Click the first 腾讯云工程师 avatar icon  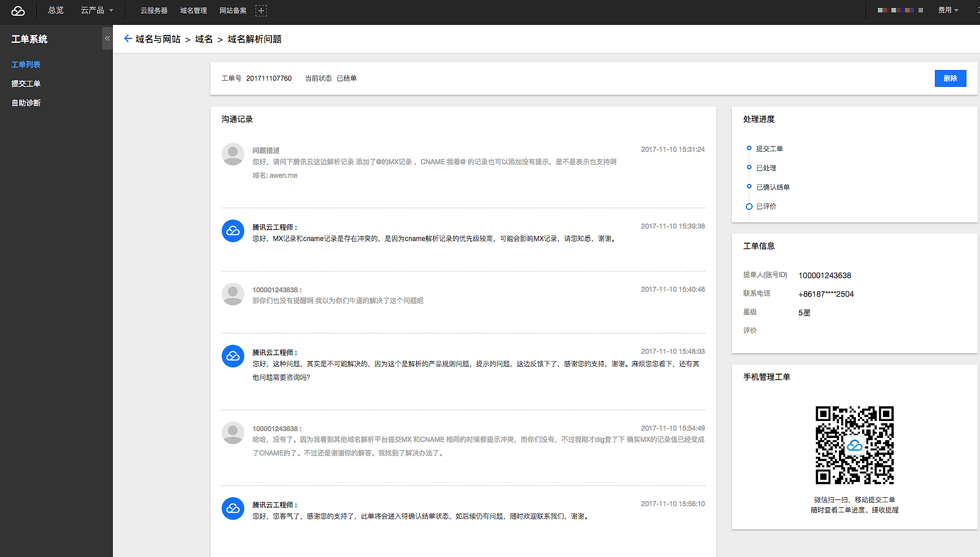[232, 231]
